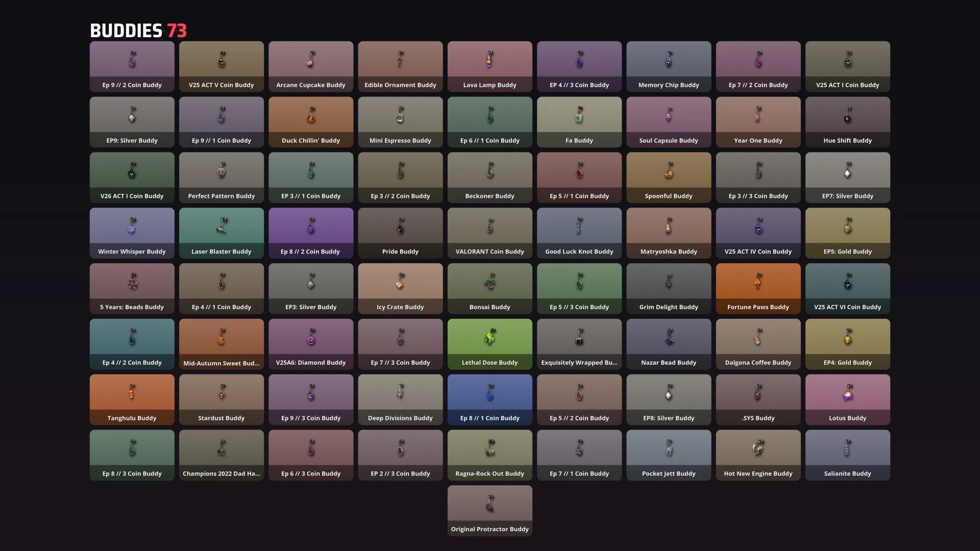Click the Hue Shift Buddy icon

point(848,115)
